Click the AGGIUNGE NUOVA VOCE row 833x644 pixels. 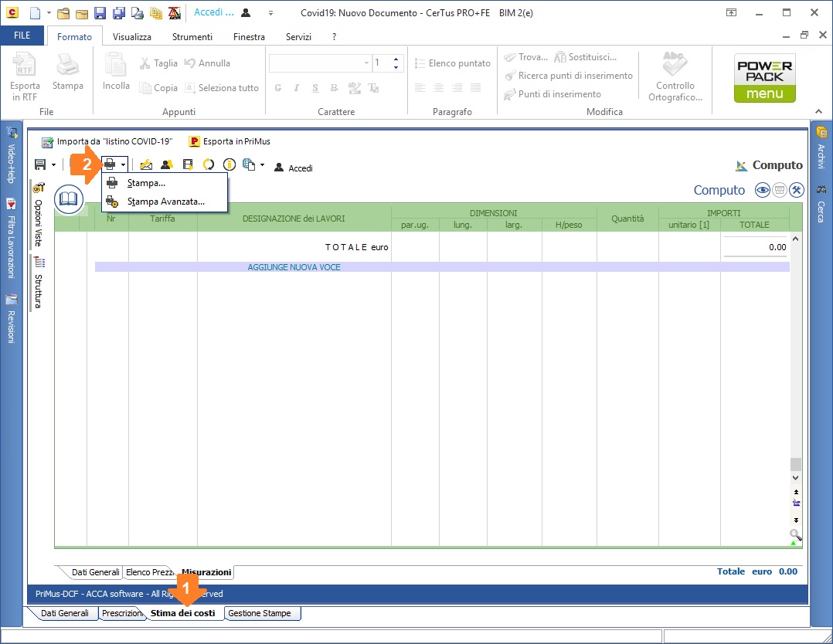pos(294,267)
